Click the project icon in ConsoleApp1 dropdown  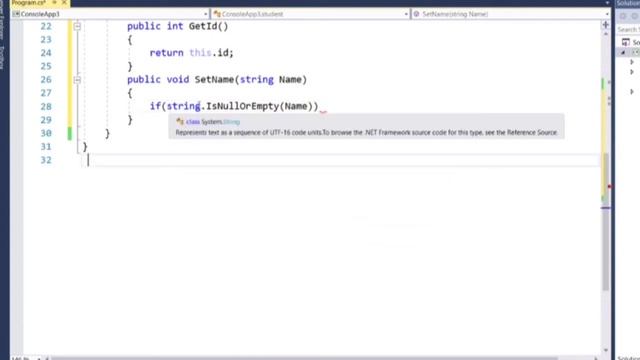pyautogui.click(x=16, y=14)
